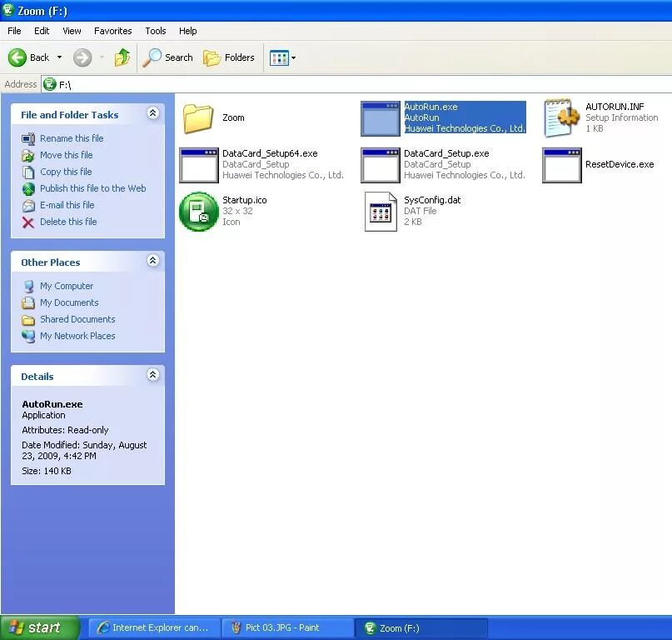Collapse the Details panel
Viewport: 672px width, 640px height.
point(153,375)
